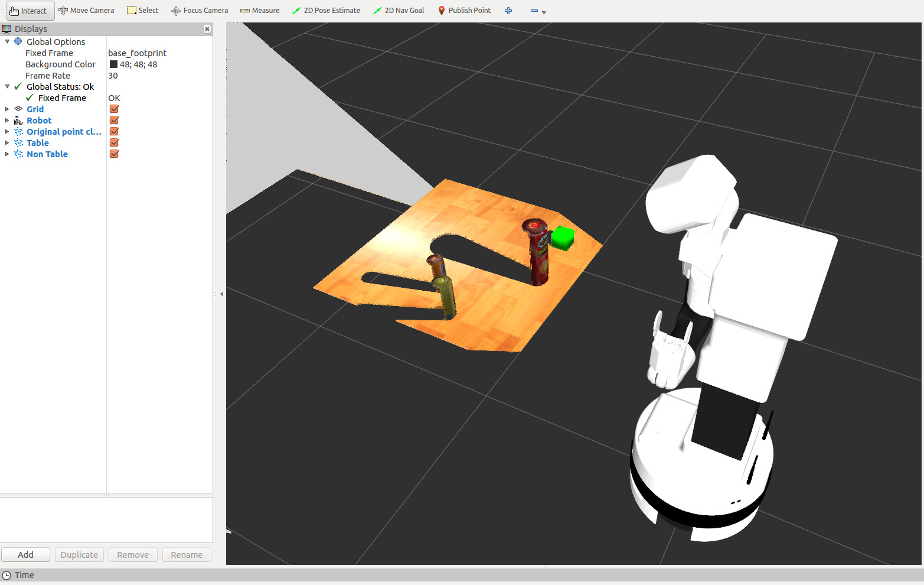Image resolution: width=924 pixels, height=585 pixels.
Task: Click the blue plus add-tool icon
Action: tap(508, 11)
